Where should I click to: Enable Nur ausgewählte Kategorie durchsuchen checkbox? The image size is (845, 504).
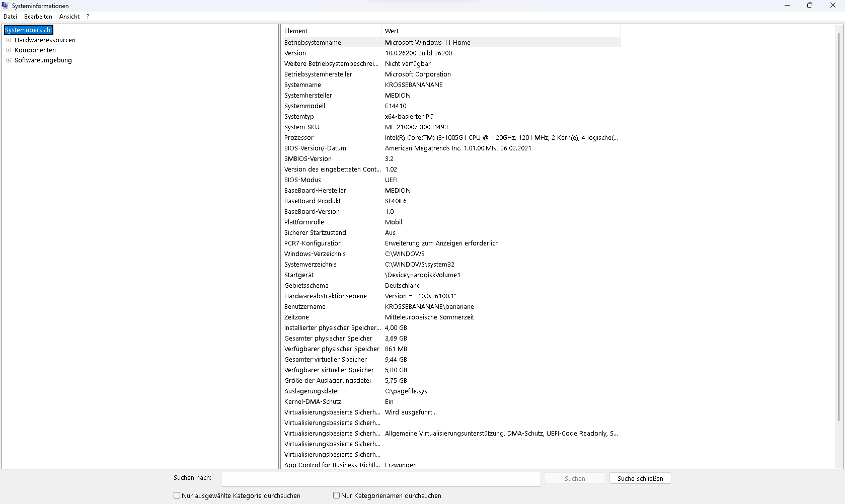point(177,495)
